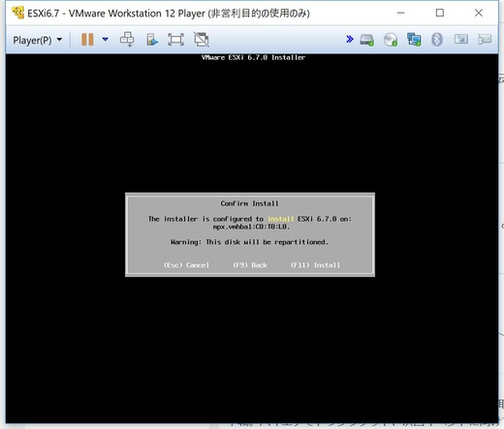This screenshot has height=429, width=504.
Task: Close the VMware Player window
Action: [x=479, y=13]
